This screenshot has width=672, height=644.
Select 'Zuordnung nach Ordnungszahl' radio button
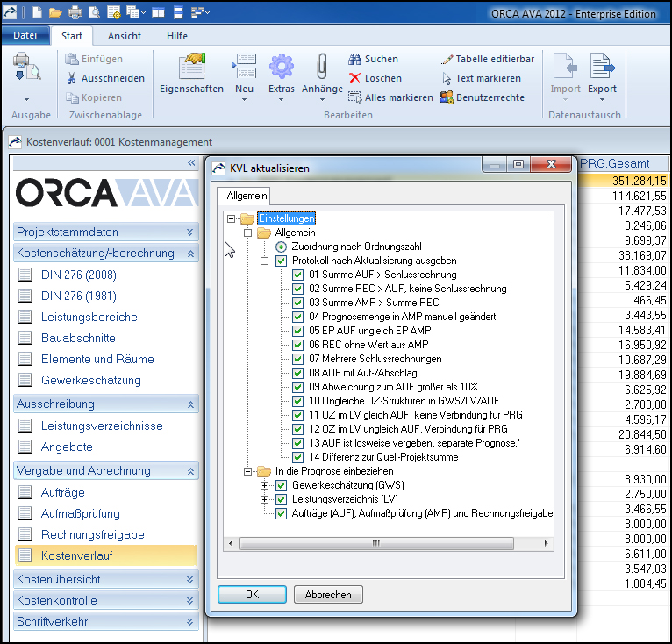[x=281, y=247]
